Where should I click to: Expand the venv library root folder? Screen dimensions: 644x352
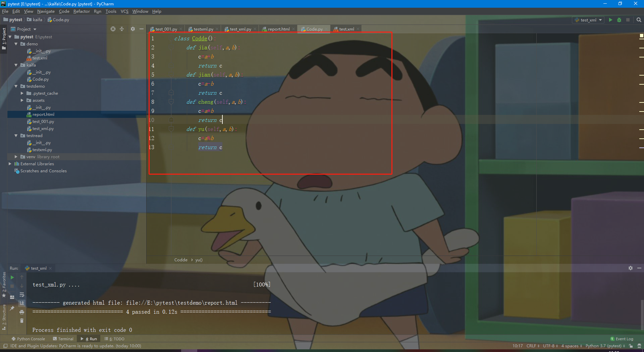pyautogui.click(x=16, y=157)
